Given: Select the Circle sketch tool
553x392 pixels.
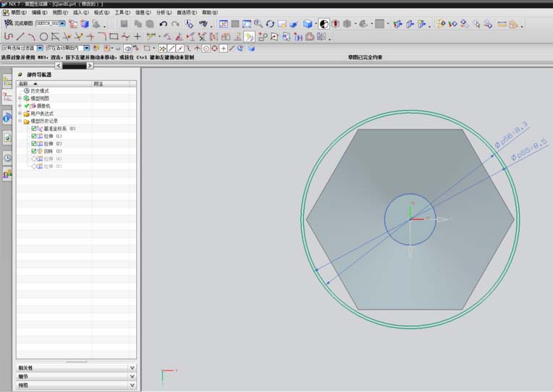Looking at the screenshot, I should (43, 36).
